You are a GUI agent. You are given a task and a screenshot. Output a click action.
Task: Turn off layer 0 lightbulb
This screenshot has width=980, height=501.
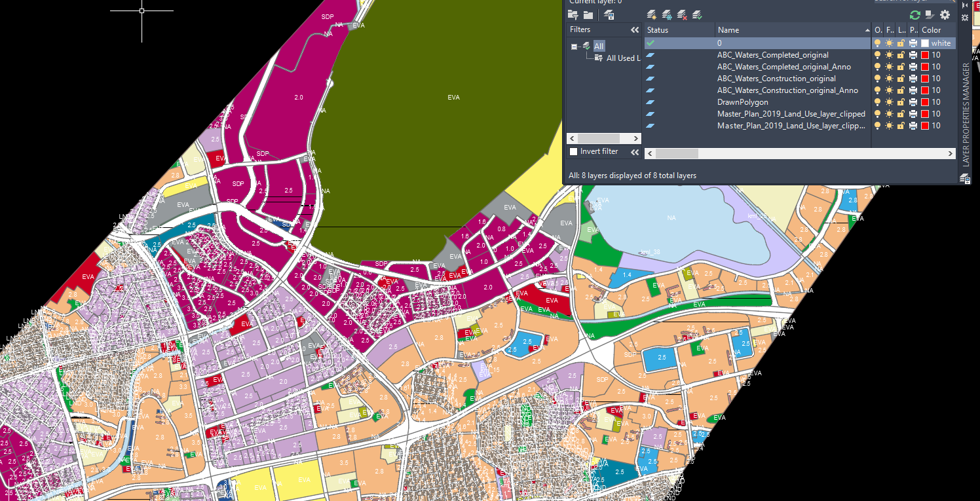(878, 43)
